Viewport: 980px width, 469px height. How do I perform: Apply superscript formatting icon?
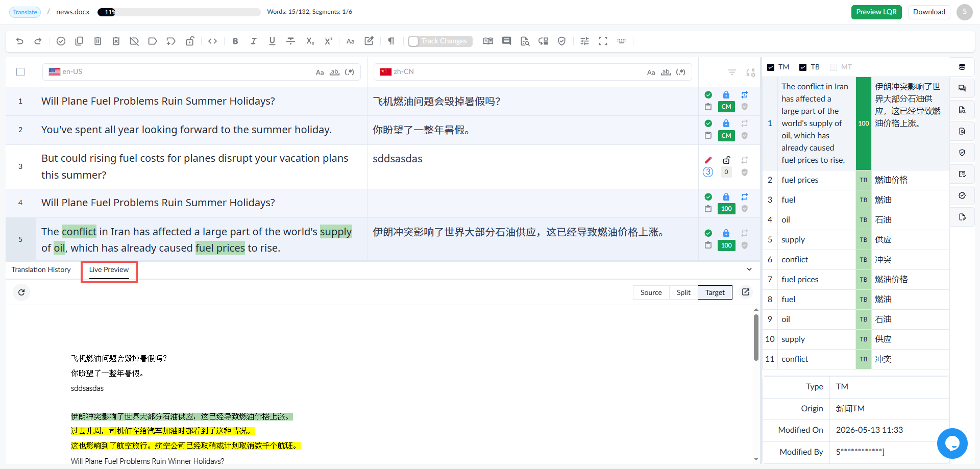click(x=329, y=41)
